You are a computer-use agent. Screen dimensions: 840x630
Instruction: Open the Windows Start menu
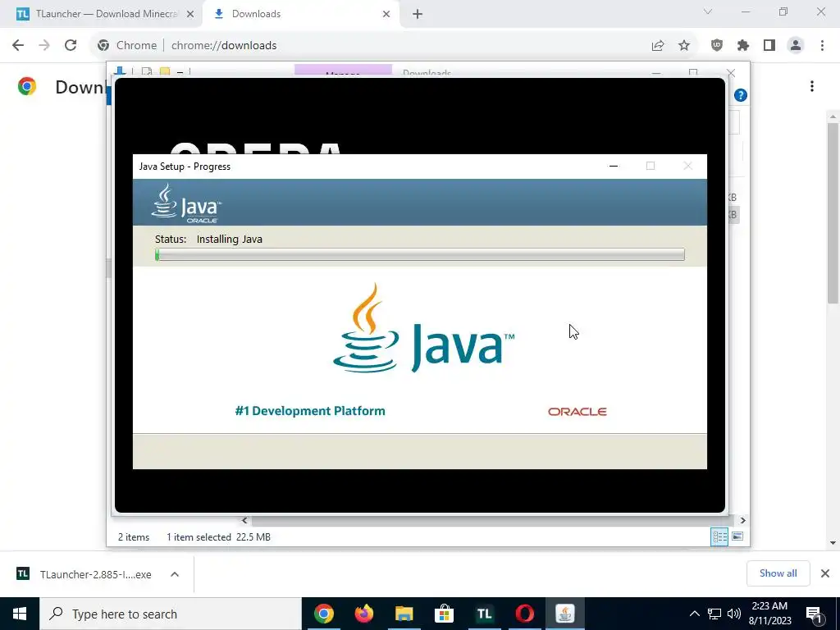[20, 614]
